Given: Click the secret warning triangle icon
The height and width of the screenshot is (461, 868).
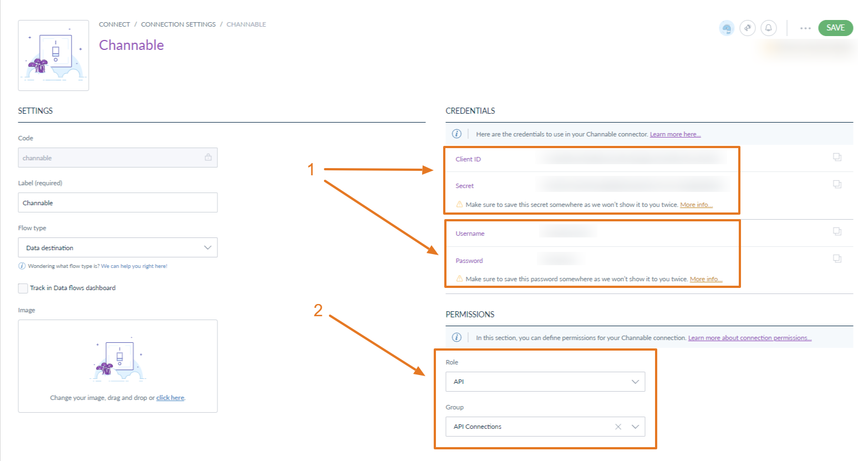Looking at the screenshot, I should click(459, 204).
